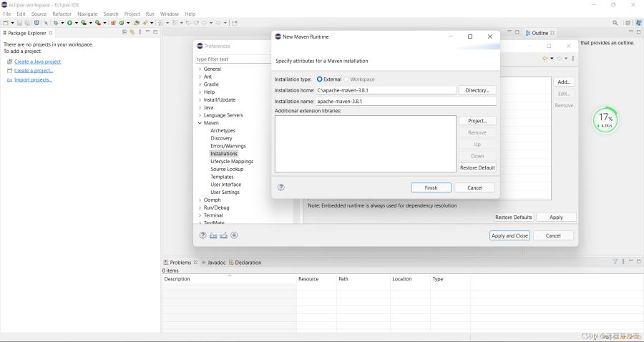Click the 17% circular progress widget
Image resolution: width=644 pixels, height=342 pixels.
point(605,120)
